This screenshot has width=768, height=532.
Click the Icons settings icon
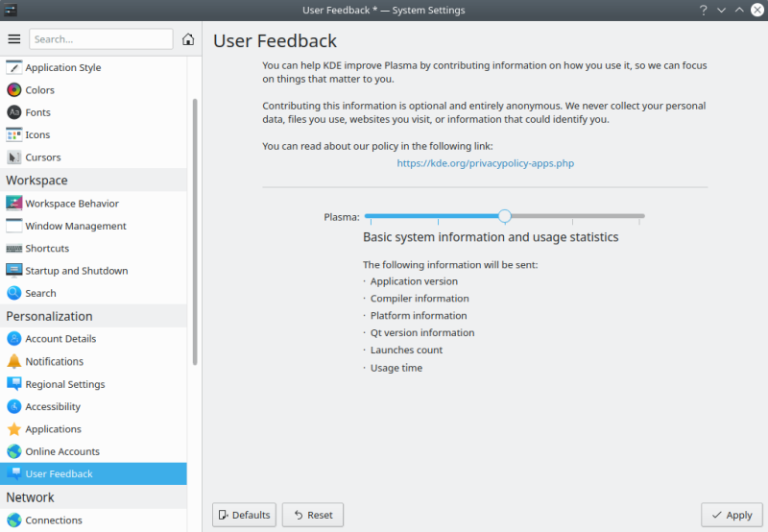(x=13, y=134)
